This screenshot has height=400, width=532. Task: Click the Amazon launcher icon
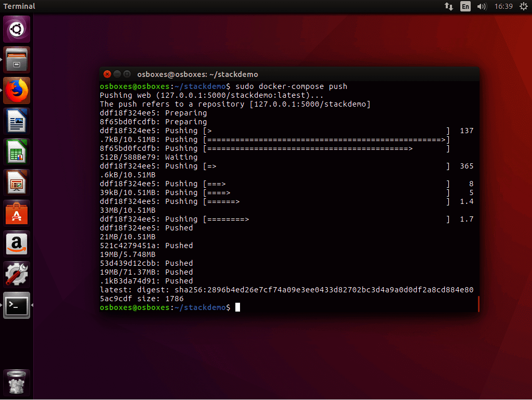17,244
